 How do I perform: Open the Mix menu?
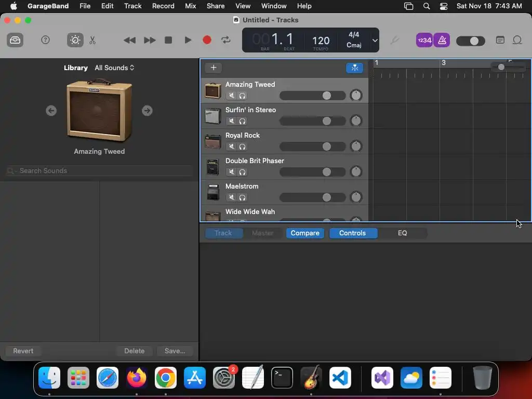point(190,6)
